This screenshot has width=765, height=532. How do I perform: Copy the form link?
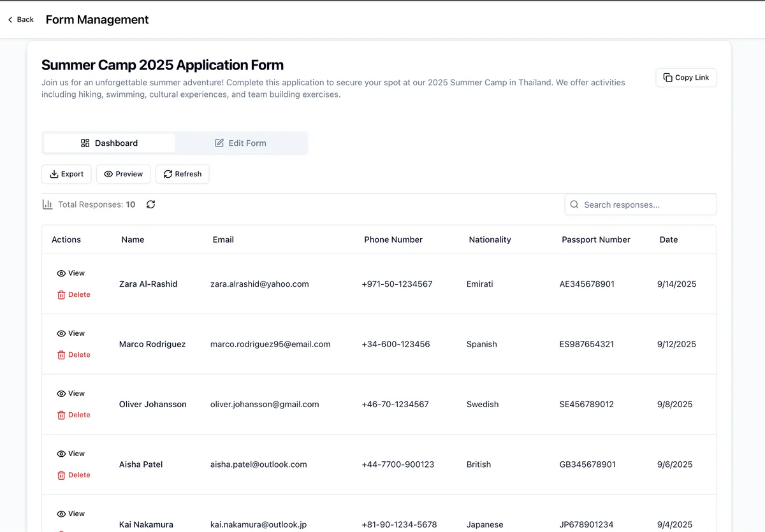click(x=686, y=78)
